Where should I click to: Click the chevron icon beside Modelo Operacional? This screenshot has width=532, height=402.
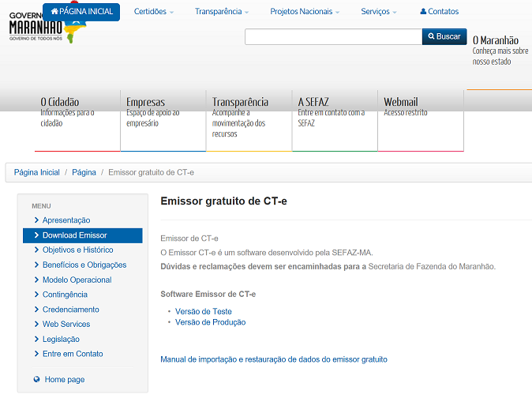click(36, 280)
